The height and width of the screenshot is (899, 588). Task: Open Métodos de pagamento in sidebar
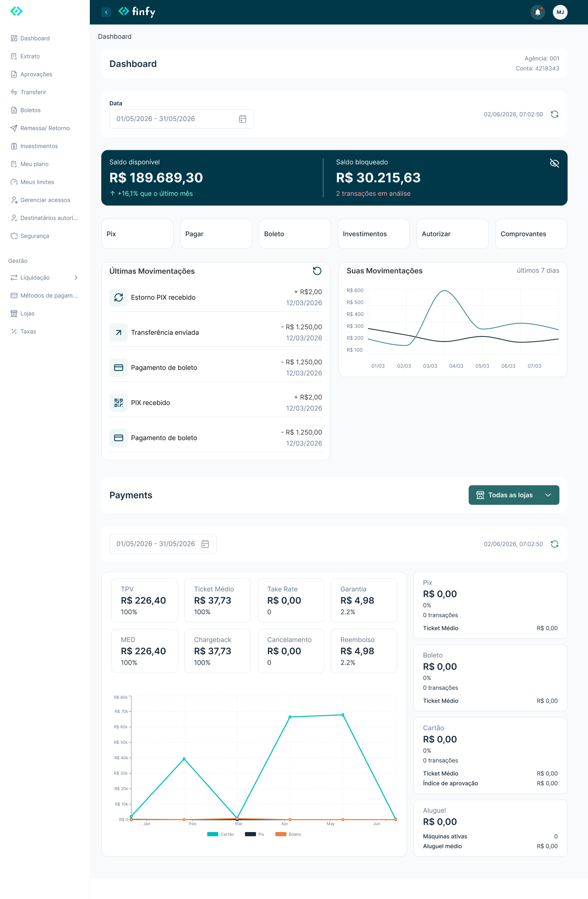pos(45,296)
